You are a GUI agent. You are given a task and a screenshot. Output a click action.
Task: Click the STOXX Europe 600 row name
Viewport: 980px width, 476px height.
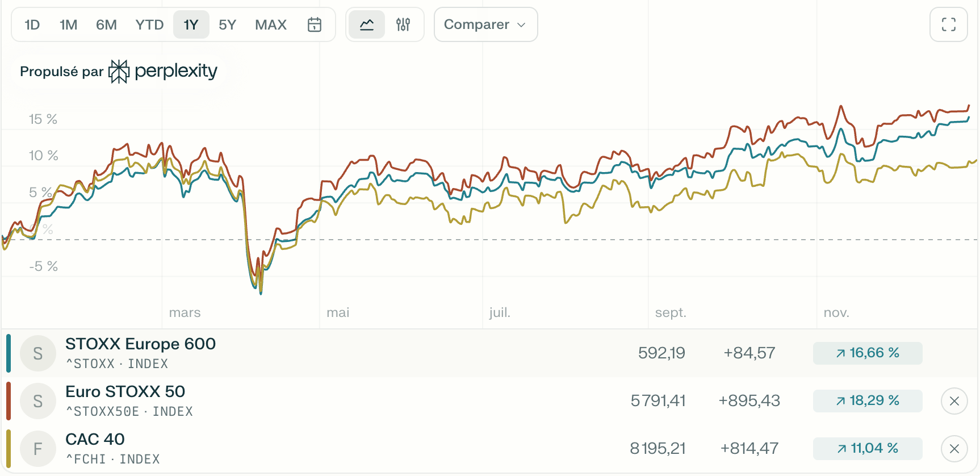140,344
